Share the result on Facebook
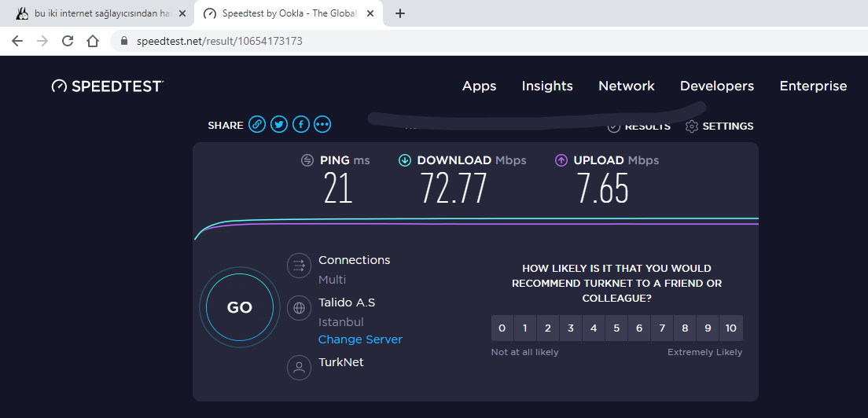Screen dimensions: 868x418 [300, 124]
